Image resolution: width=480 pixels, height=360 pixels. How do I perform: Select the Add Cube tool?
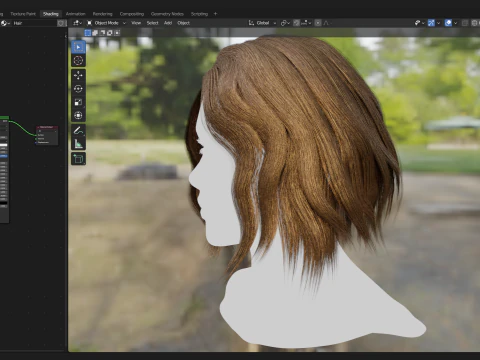click(78, 159)
